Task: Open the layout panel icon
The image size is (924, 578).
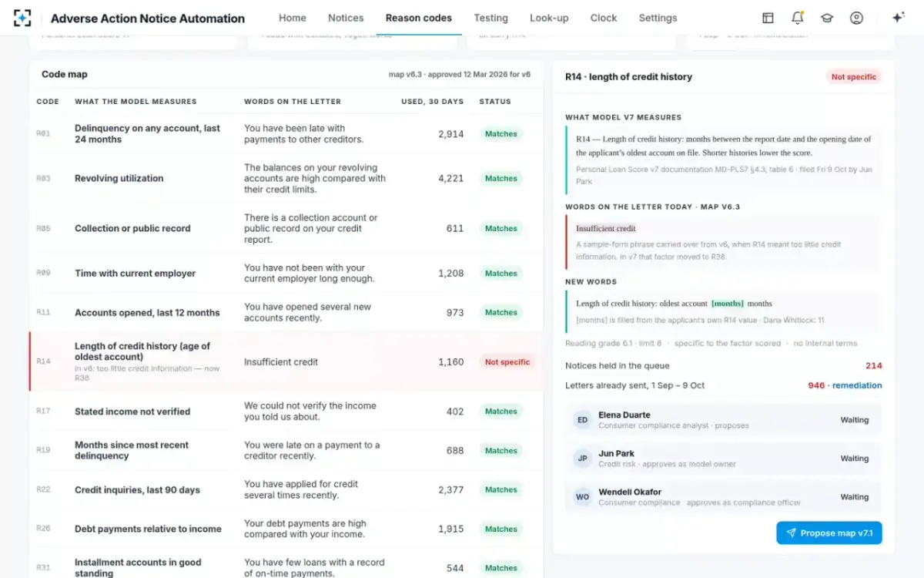Action: (x=768, y=18)
